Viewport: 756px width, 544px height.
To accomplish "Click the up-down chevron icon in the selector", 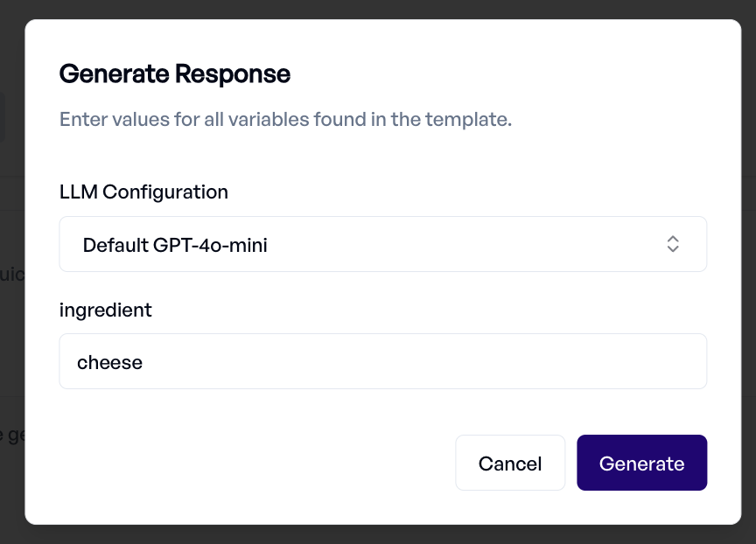I will pos(673,244).
